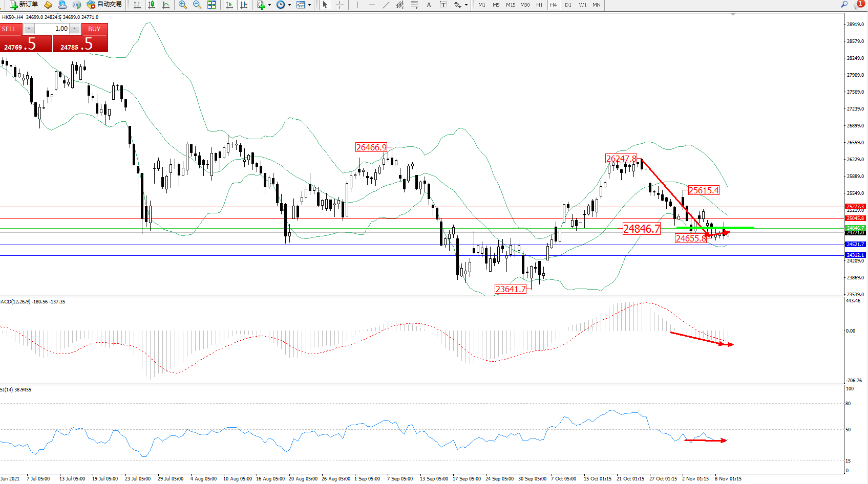Image resolution: width=868 pixels, height=484 pixels.
Task: Select the trendline drawing tool
Action: click(386, 5)
